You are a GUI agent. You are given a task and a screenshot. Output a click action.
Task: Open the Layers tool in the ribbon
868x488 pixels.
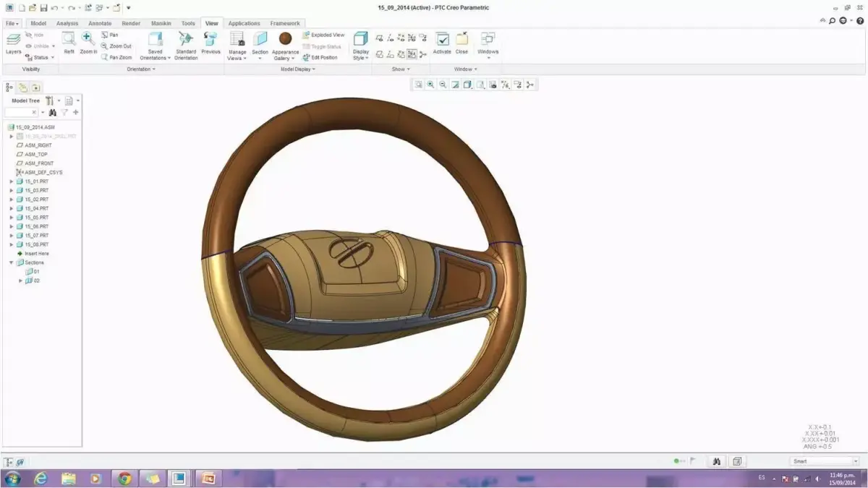click(14, 43)
